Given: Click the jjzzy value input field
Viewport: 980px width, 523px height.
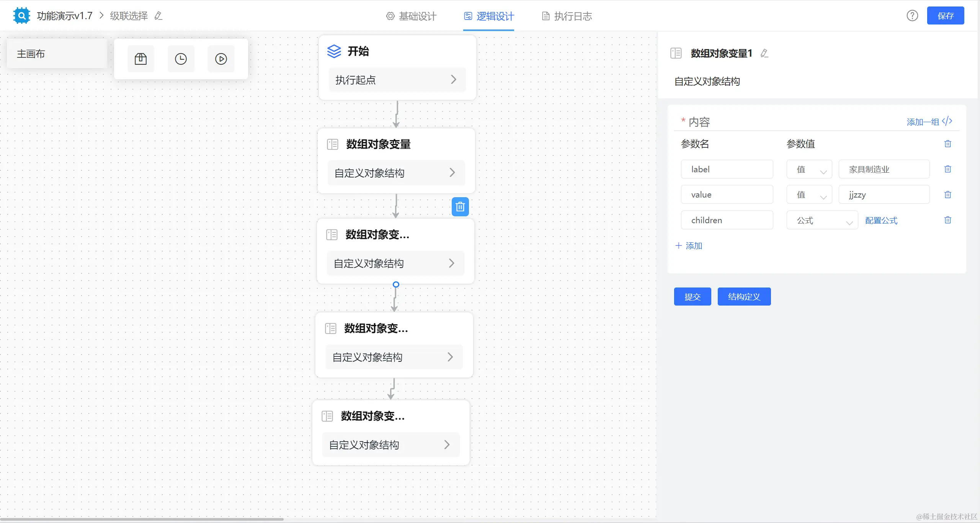Looking at the screenshot, I should coord(884,194).
